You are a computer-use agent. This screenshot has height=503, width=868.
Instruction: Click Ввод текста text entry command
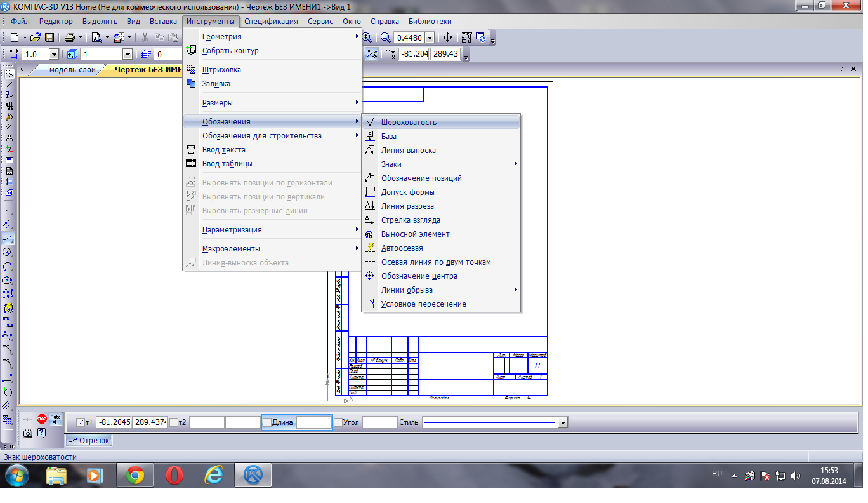(x=272, y=150)
